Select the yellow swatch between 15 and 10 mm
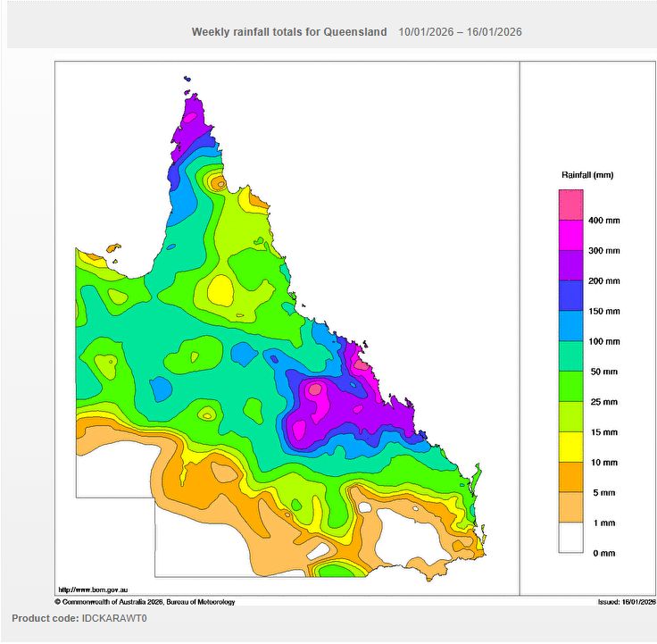 pyautogui.click(x=570, y=447)
